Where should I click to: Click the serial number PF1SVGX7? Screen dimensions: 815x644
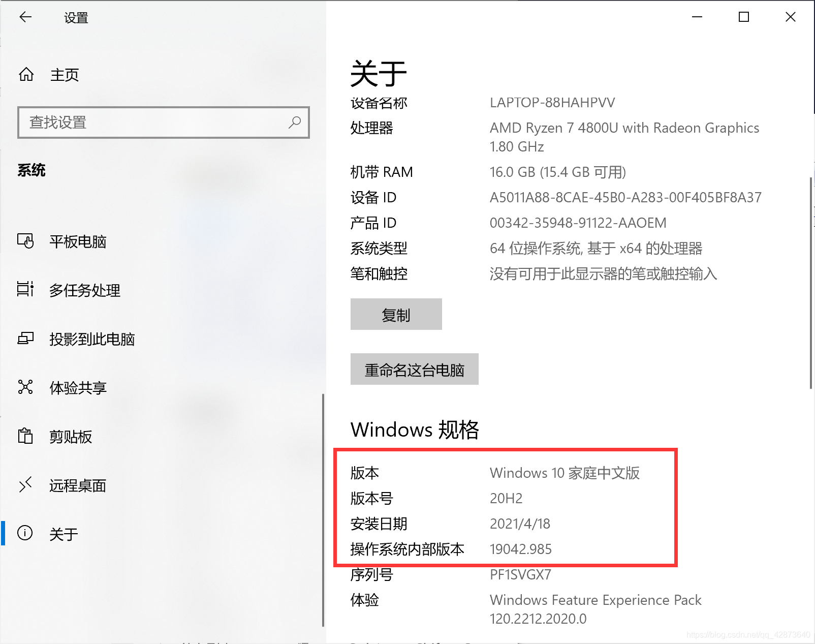pos(520,574)
